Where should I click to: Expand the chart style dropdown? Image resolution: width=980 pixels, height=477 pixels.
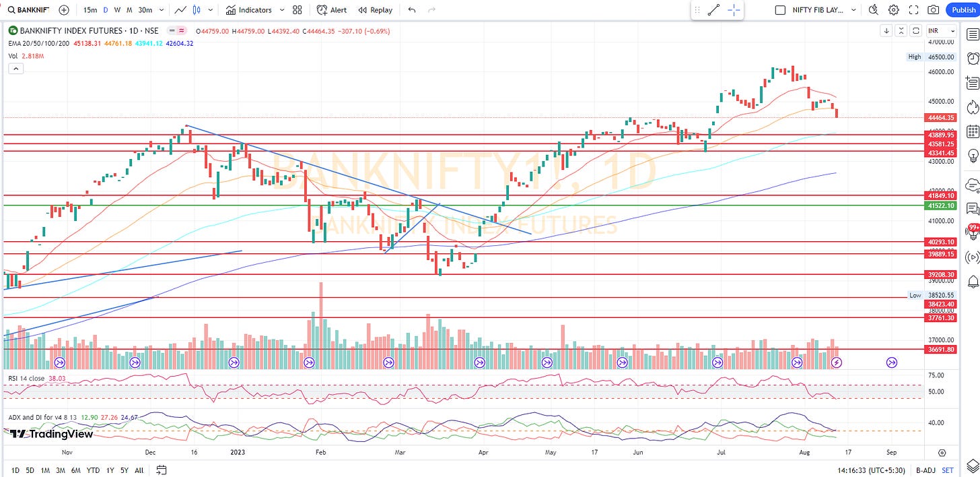pos(211,10)
